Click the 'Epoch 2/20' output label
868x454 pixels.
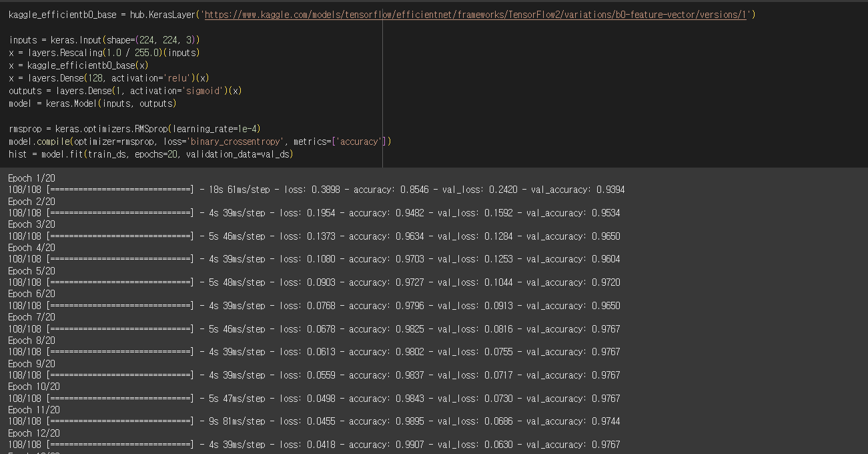pos(31,202)
